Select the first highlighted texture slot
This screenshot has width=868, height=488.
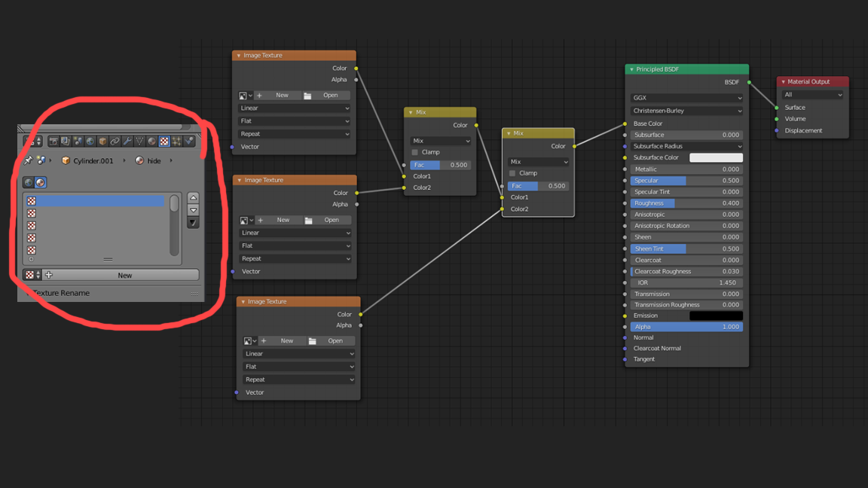click(x=94, y=201)
